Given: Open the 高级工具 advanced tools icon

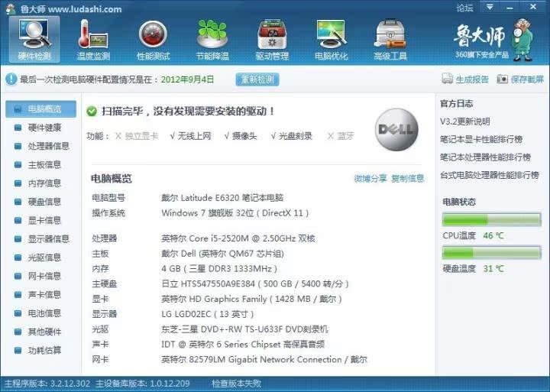Looking at the screenshot, I should pos(390,37).
